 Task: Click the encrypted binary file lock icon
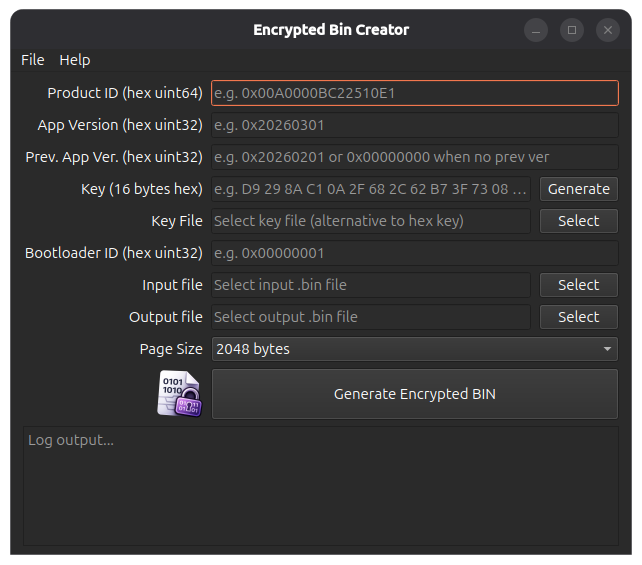pyautogui.click(x=179, y=394)
